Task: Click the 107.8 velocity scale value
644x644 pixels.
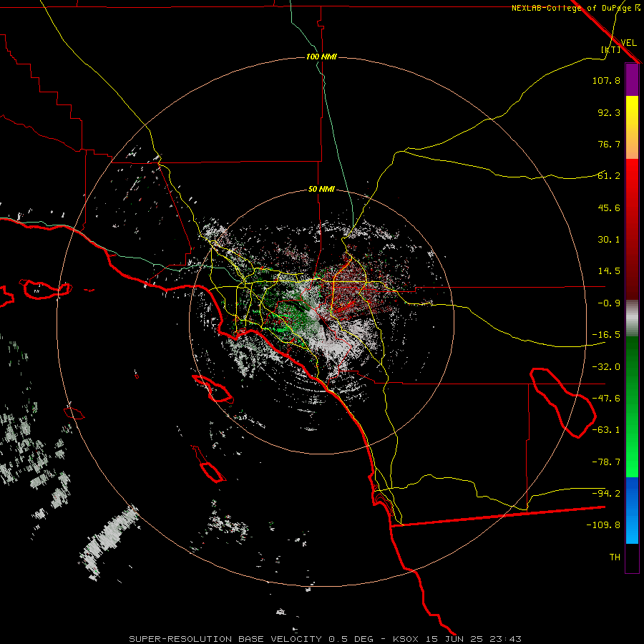Action: 606,80
